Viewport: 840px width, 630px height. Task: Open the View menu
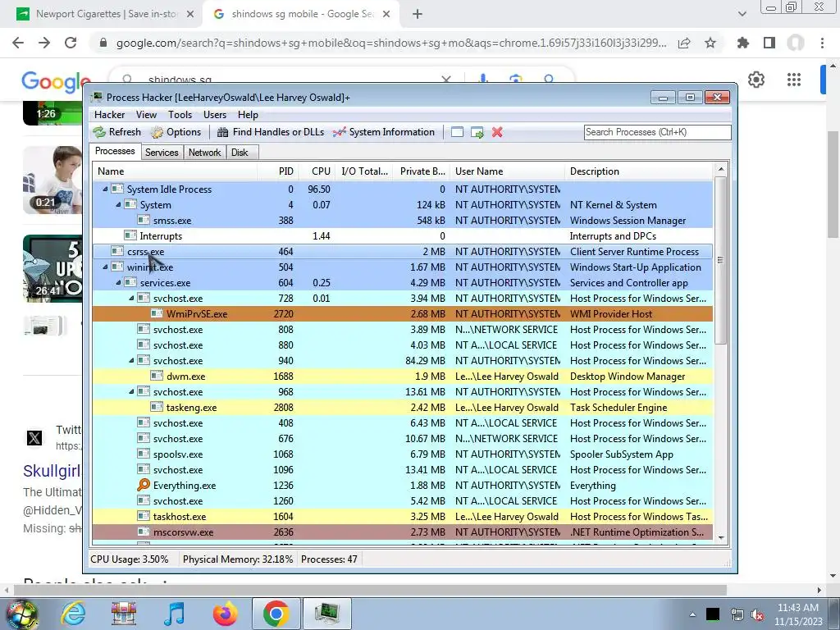tap(146, 115)
